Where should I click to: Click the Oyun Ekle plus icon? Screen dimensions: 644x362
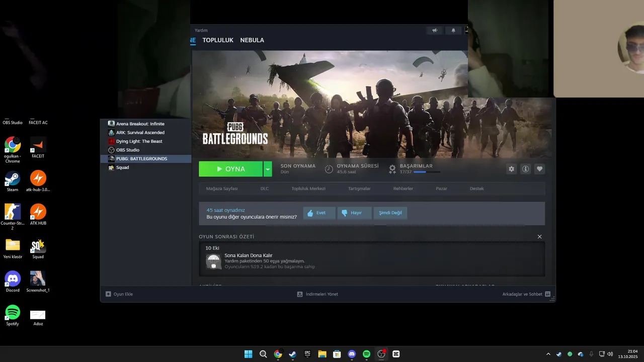(108, 294)
